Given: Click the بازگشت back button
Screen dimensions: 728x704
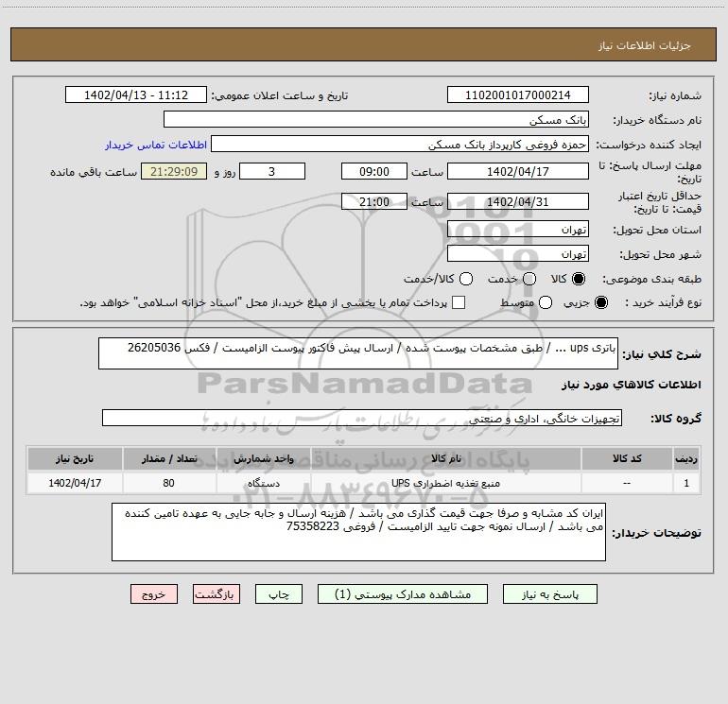Looking at the screenshot, I should [217, 593].
